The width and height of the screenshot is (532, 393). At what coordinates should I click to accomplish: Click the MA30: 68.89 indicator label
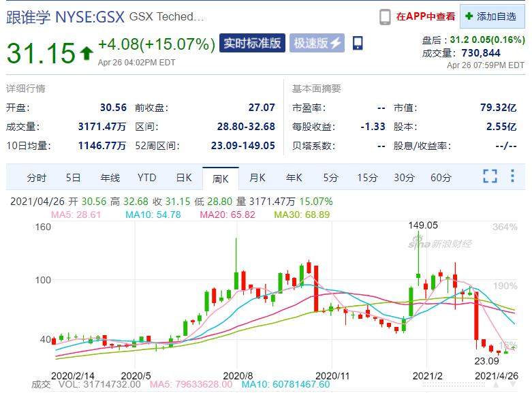tap(302, 215)
